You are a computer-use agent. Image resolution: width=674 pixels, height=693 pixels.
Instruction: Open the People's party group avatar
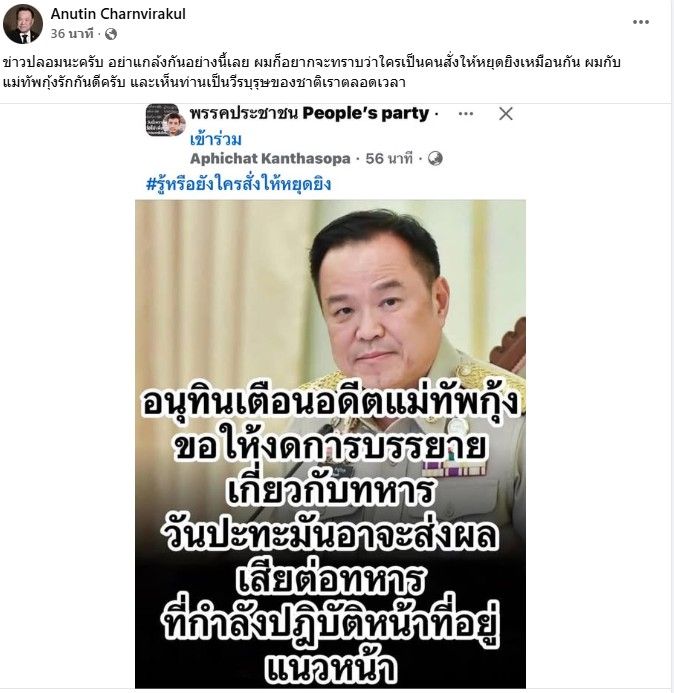click(161, 120)
